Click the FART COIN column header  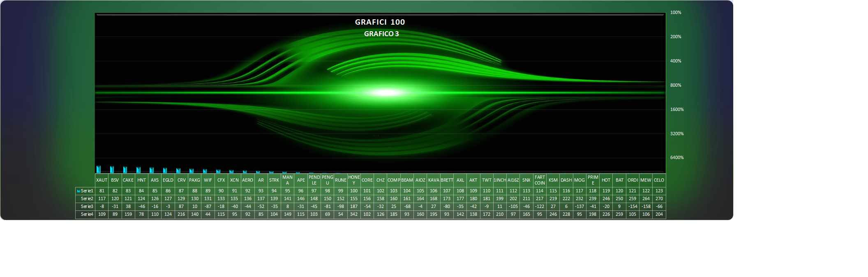point(540,180)
